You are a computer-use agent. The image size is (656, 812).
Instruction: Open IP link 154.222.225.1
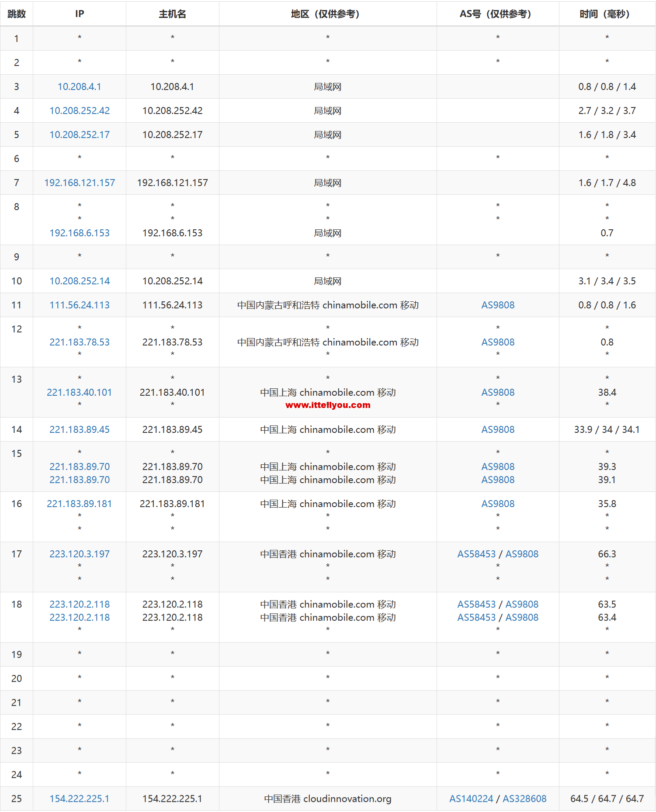80,798
